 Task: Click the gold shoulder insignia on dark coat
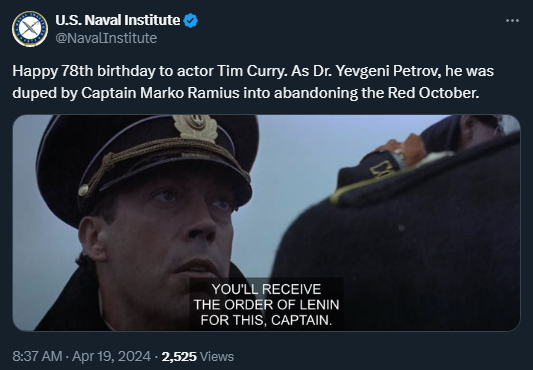(382, 167)
